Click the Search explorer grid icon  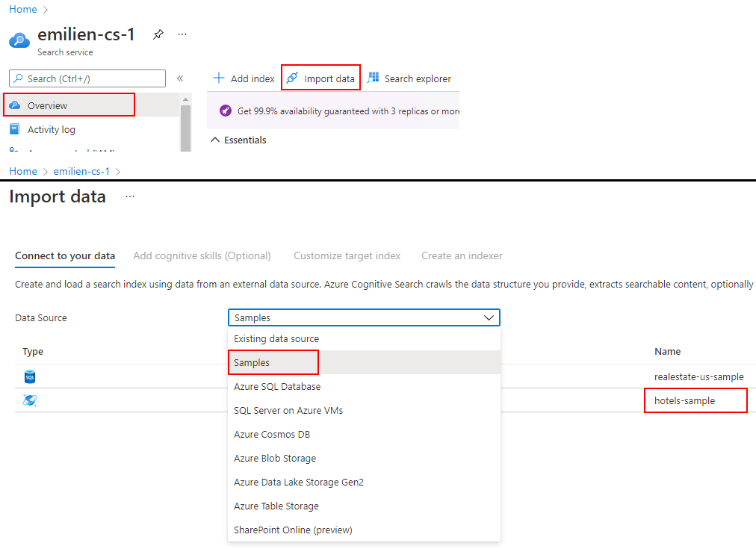[x=374, y=78]
